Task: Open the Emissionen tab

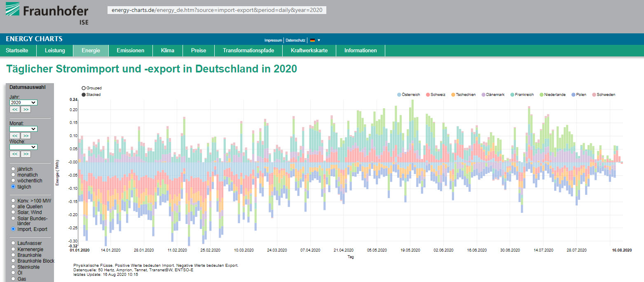Action: pyautogui.click(x=130, y=51)
